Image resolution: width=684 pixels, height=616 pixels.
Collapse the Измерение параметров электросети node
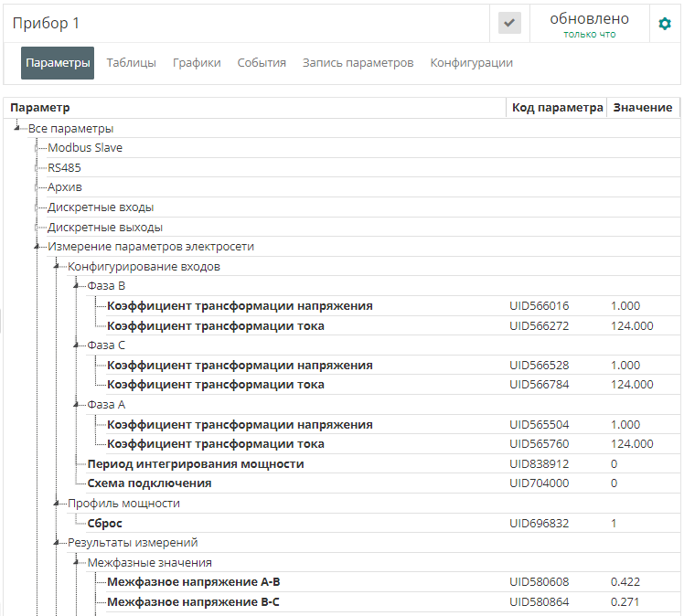tap(37, 247)
